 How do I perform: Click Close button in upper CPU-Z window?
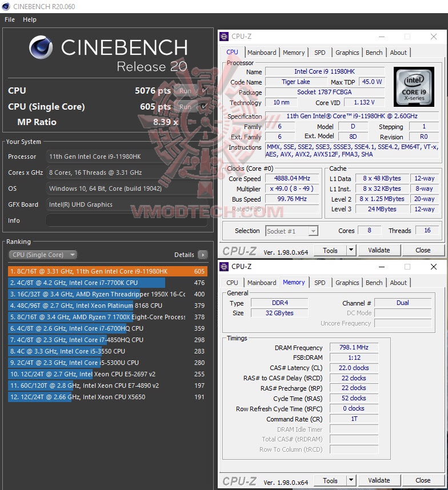423,250
